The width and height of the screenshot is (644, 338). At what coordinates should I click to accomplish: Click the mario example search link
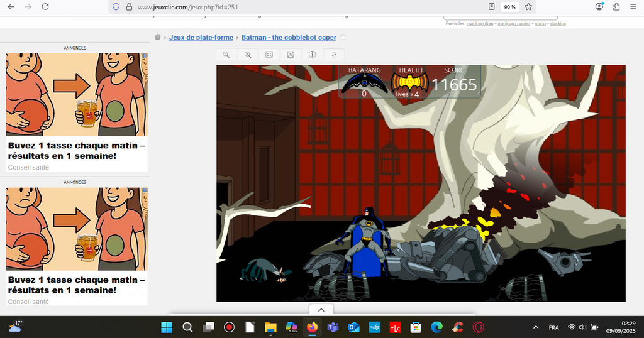[540, 24]
